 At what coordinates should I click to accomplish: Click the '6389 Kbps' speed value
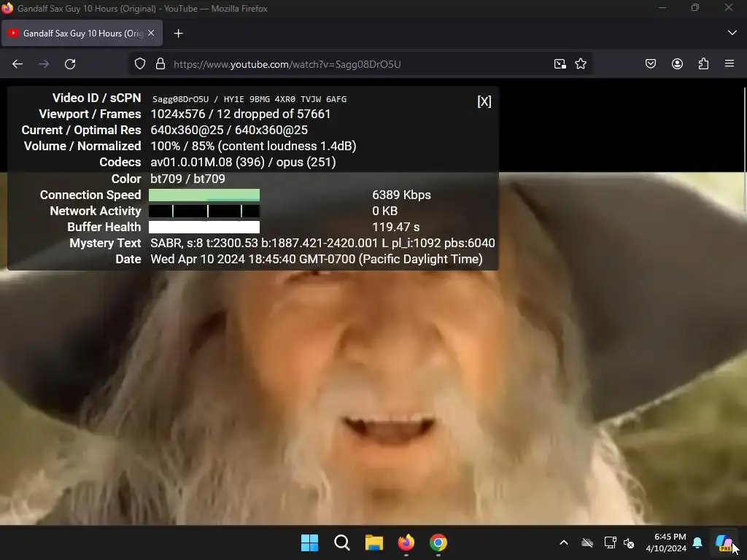(402, 195)
